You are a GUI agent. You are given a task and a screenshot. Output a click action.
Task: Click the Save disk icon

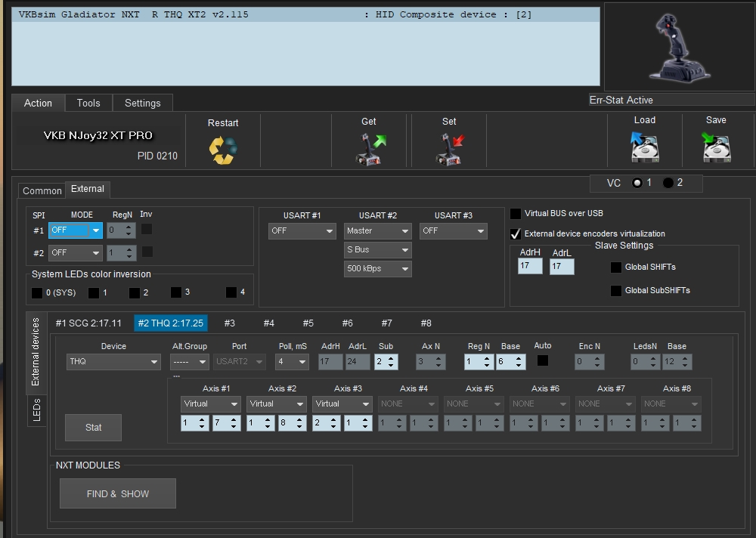point(715,147)
